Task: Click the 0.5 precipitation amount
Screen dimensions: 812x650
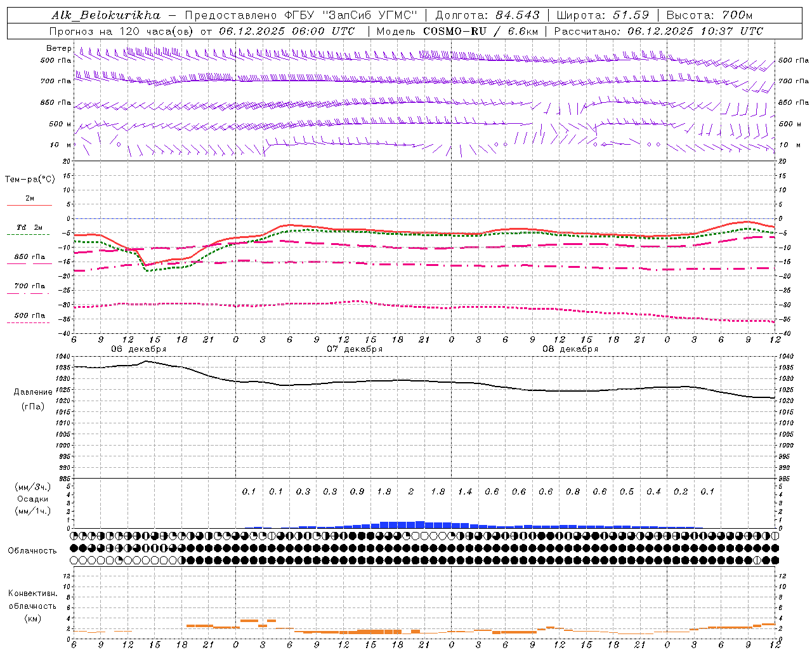Action: (x=627, y=491)
